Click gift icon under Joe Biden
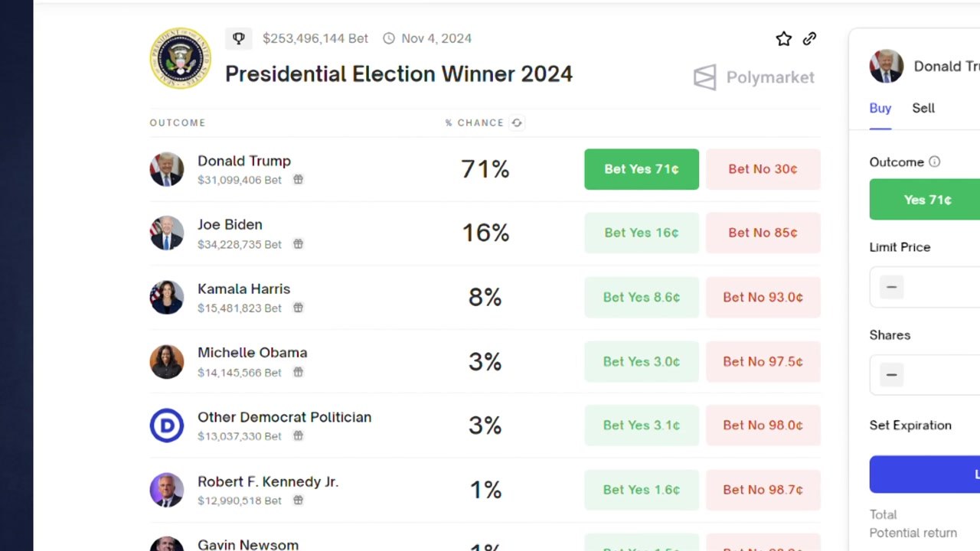 click(x=298, y=244)
